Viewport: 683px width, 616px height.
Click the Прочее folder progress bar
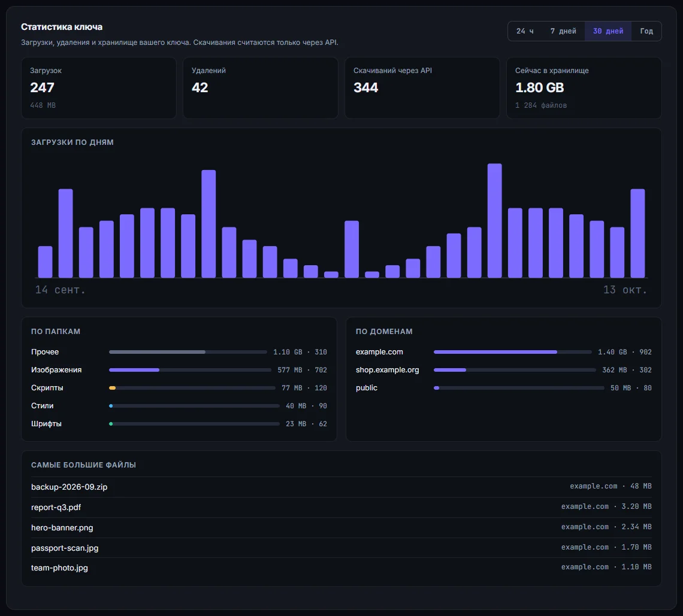pyautogui.click(x=188, y=352)
